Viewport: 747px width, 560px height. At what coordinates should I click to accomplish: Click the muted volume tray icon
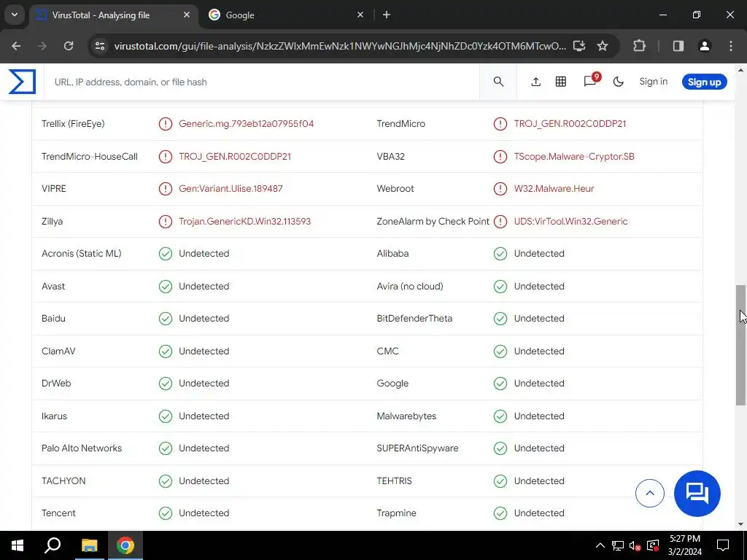point(635,545)
